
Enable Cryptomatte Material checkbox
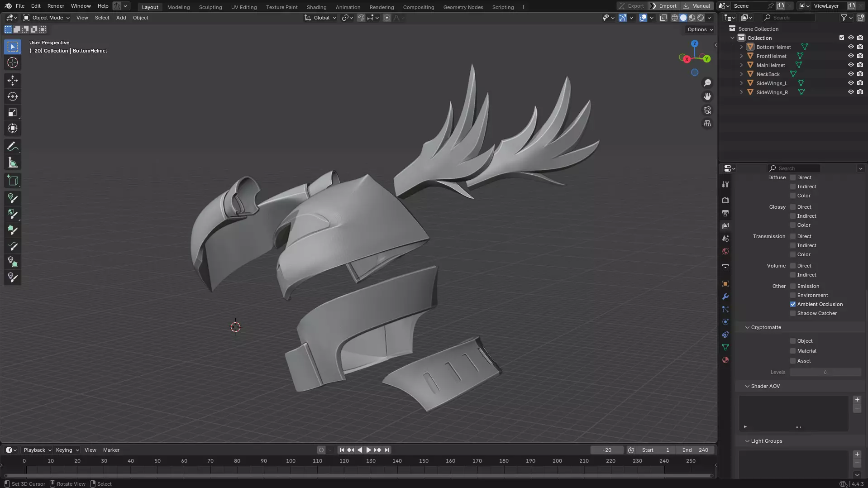793,351
